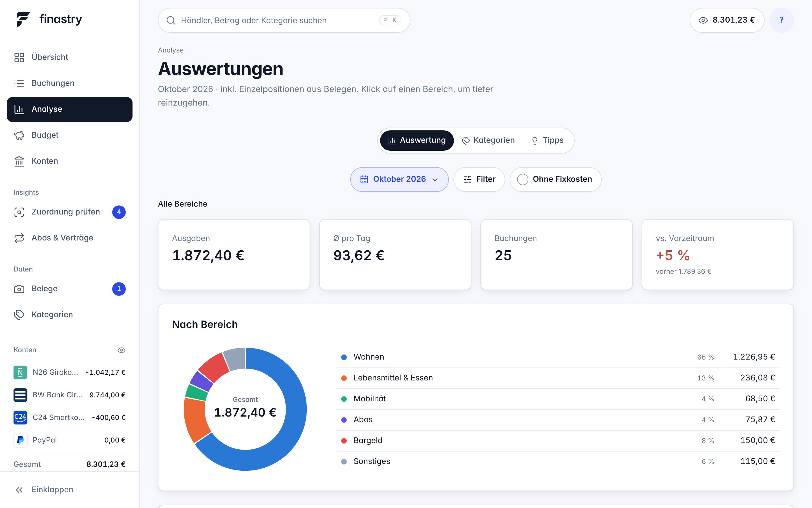Open the Filter options
Screen dimensions: 812x508
tap(479, 179)
